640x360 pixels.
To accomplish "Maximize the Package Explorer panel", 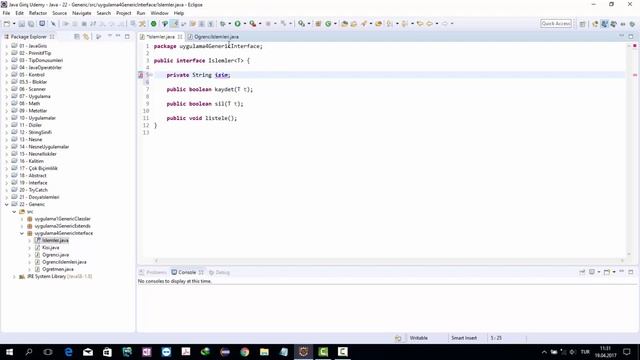I will 127,36.
